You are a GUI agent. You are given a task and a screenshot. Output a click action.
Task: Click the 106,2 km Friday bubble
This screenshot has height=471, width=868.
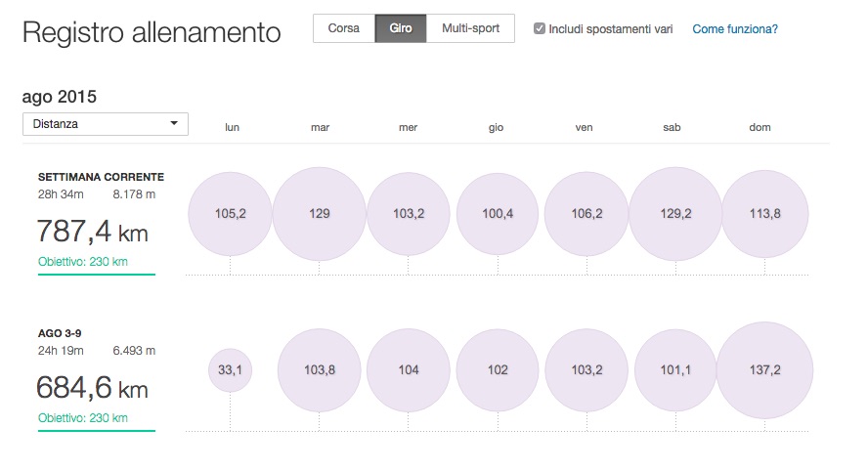point(586,214)
